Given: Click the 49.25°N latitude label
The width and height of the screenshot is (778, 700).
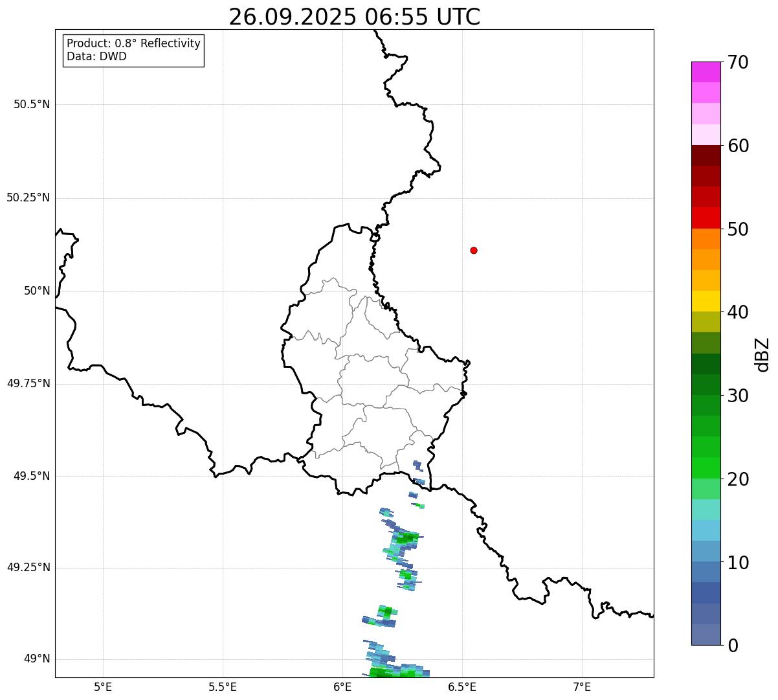Looking at the screenshot, I should point(28,567).
